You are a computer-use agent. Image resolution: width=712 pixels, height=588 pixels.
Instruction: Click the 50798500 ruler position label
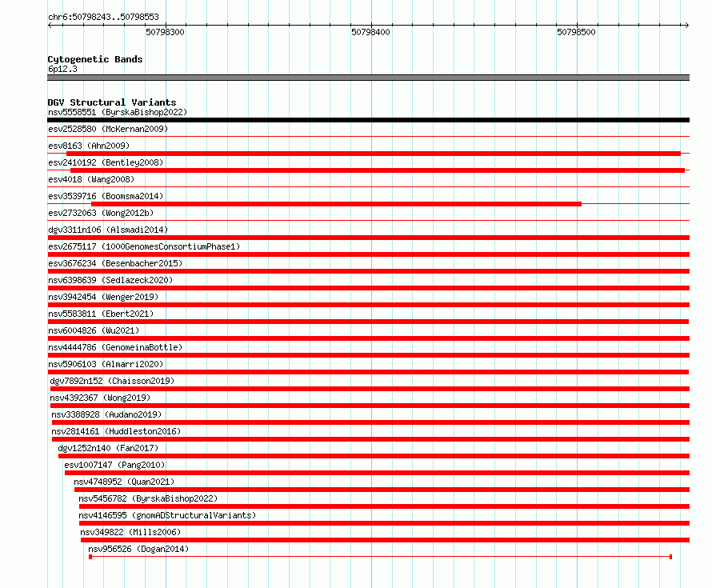pyautogui.click(x=576, y=32)
